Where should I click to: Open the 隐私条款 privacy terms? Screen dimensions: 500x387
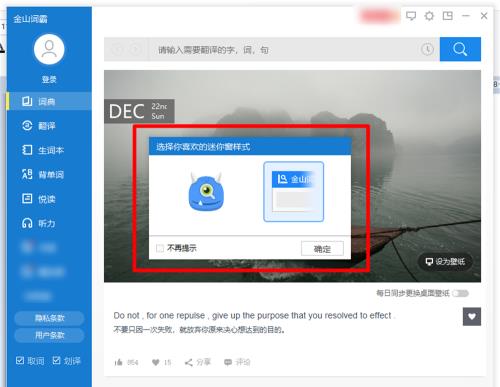tap(49, 318)
